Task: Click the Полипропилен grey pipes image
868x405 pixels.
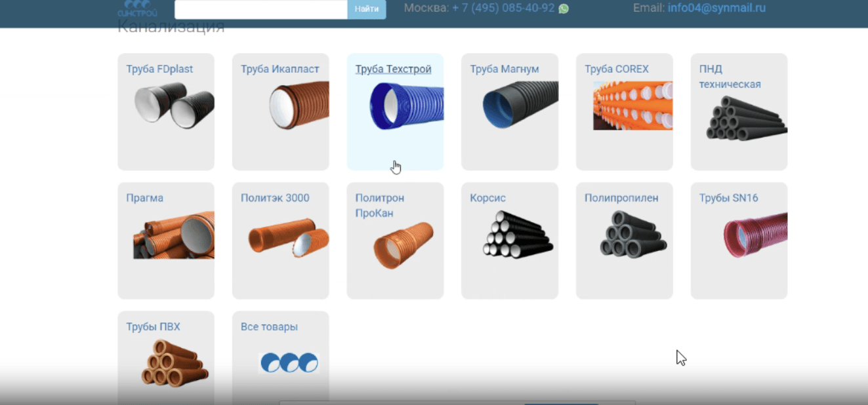Action: point(633,234)
